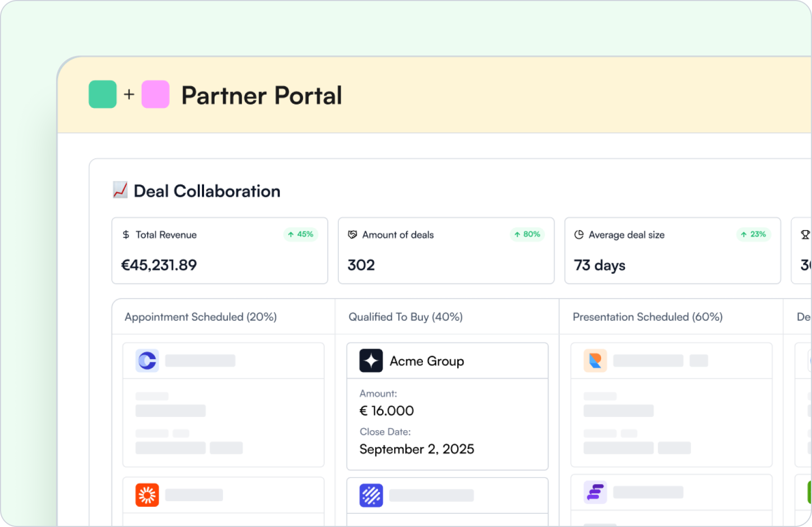Screen dimensions: 812x527
Task: Click the pink partner app logo square
Action: click(155, 94)
